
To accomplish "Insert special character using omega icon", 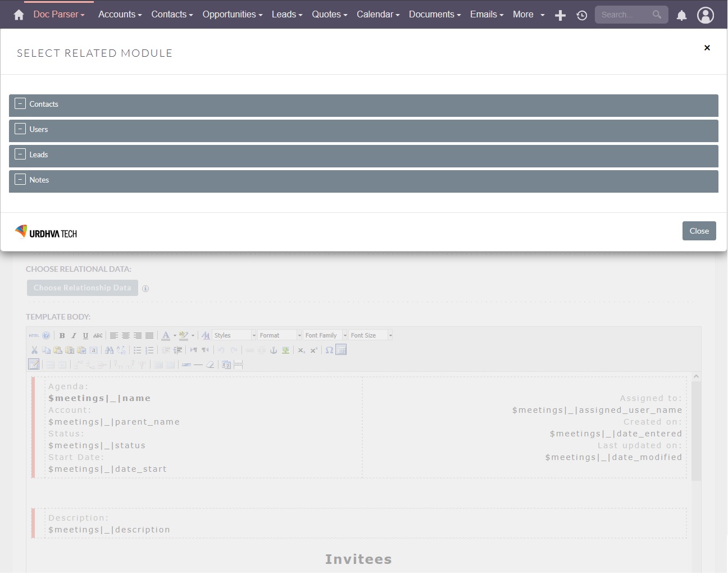I will [329, 350].
